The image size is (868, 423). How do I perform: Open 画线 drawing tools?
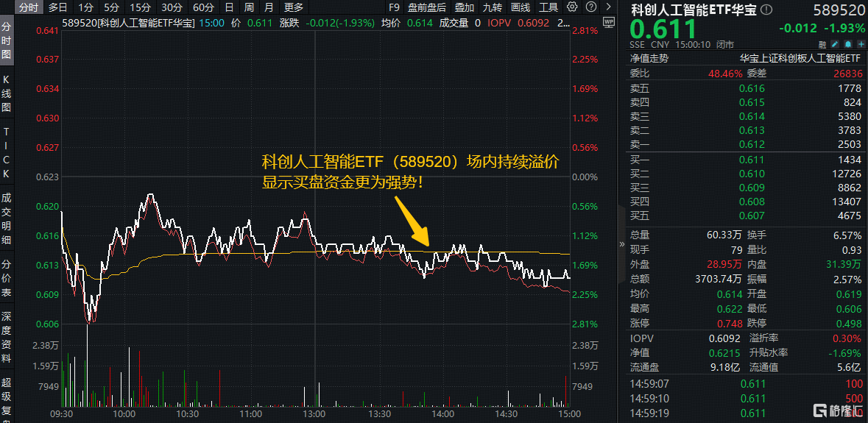[x=521, y=7]
